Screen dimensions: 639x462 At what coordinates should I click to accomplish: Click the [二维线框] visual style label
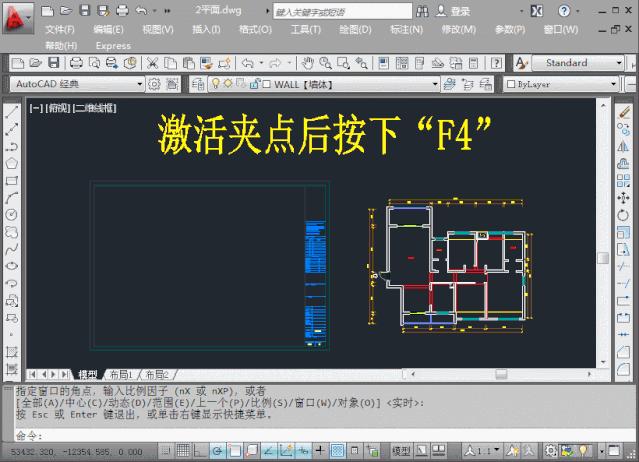pyautogui.click(x=95, y=108)
